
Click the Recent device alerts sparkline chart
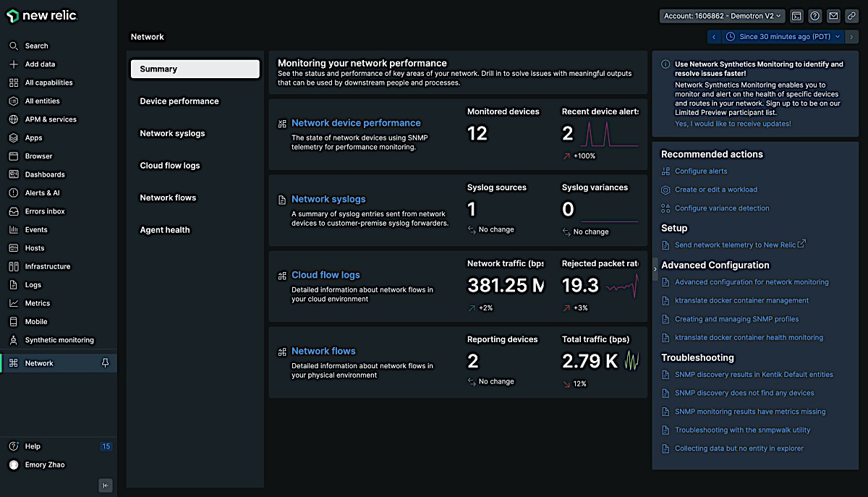[610, 135]
